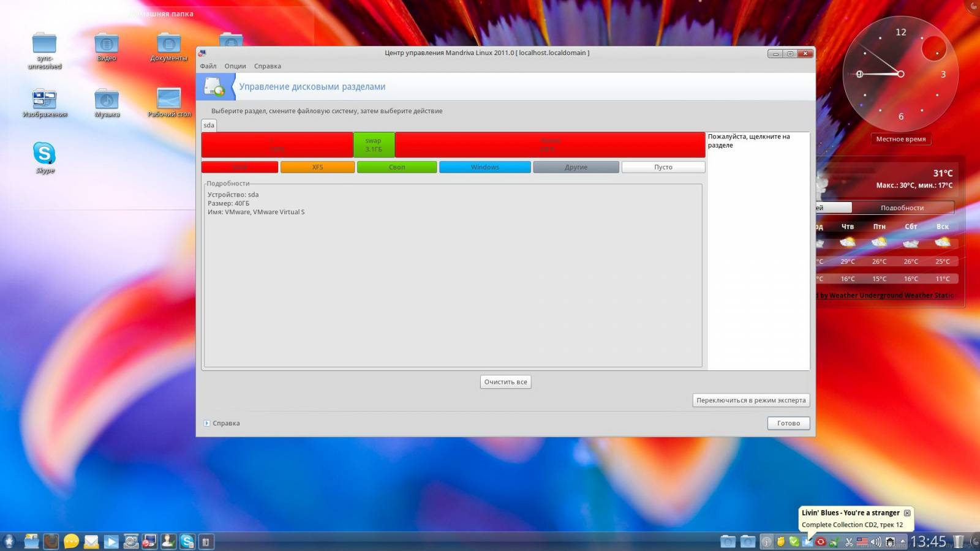The height and width of the screenshot is (551, 980).
Task: Switch keyboard layout via the US flag
Action: coord(862,541)
